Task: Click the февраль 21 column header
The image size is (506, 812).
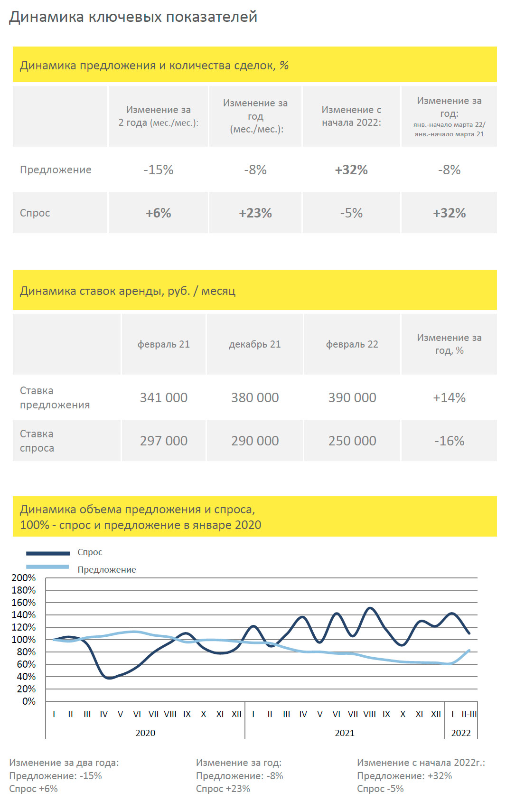Action: tap(163, 344)
